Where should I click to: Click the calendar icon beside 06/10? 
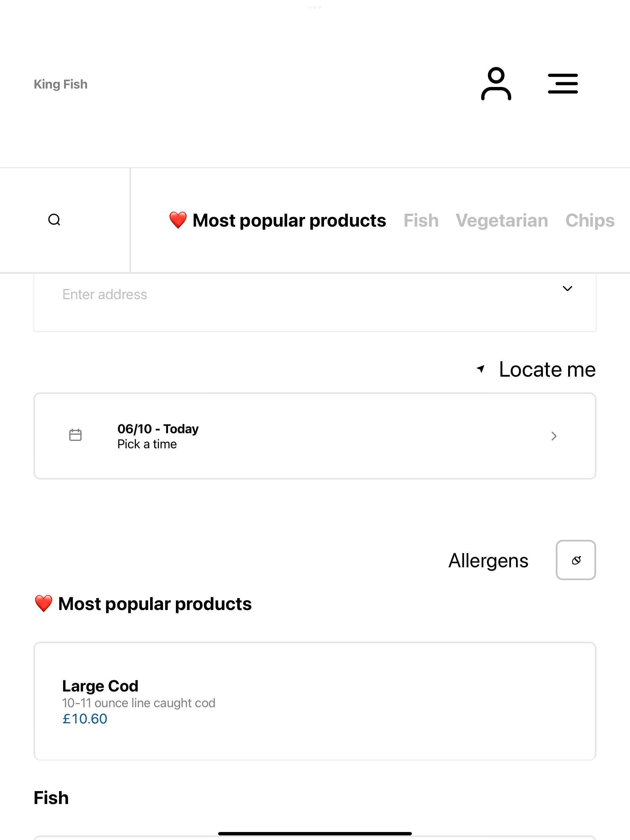[75, 435]
